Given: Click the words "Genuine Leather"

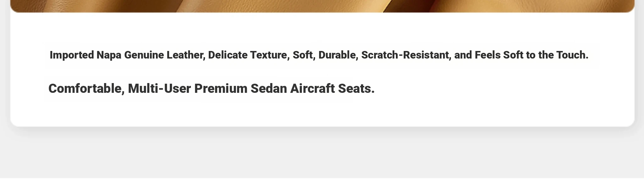Looking at the screenshot, I should click(164, 55).
